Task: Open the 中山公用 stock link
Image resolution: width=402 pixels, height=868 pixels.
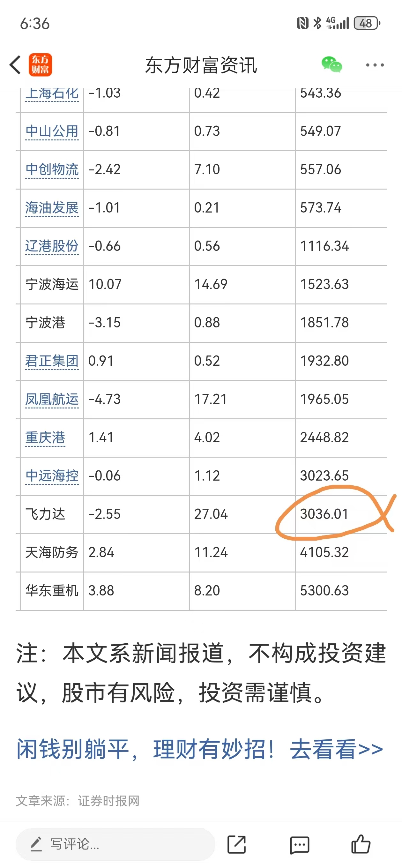Action: (x=52, y=131)
